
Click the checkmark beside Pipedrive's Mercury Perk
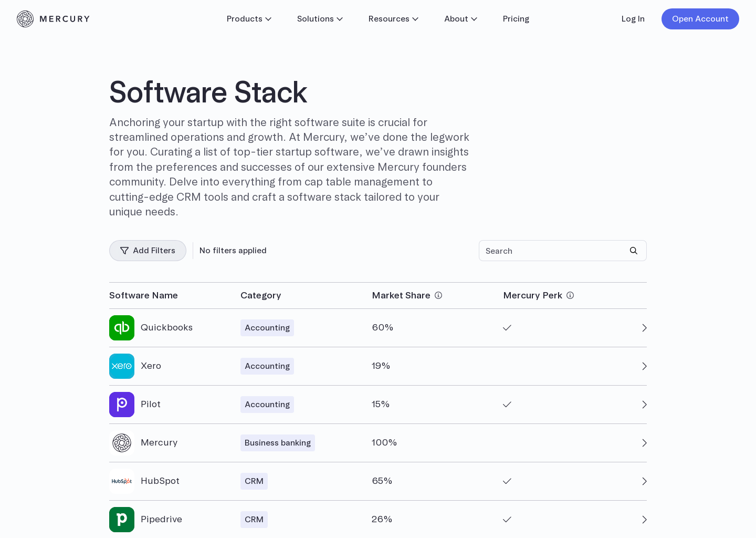pos(507,520)
